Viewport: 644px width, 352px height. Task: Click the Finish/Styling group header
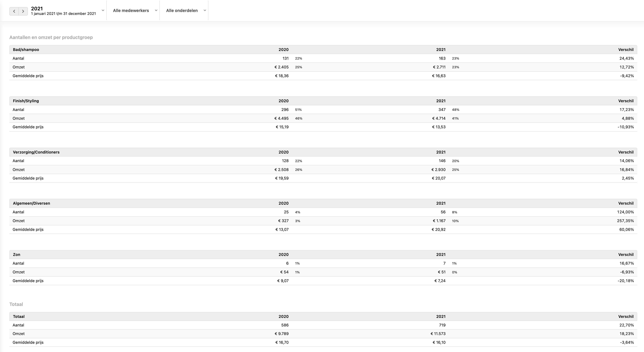pyautogui.click(x=26, y=101)
